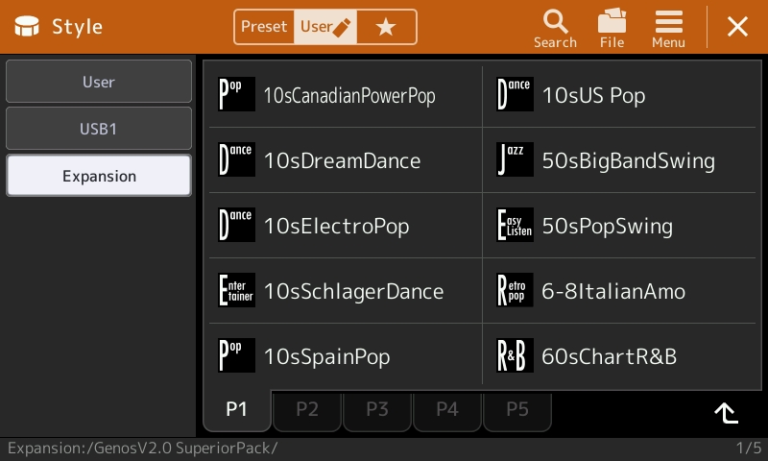Click the Entertainer icon beside 10sSchlagerDance

pyautogui.click(x=236, y=290)
